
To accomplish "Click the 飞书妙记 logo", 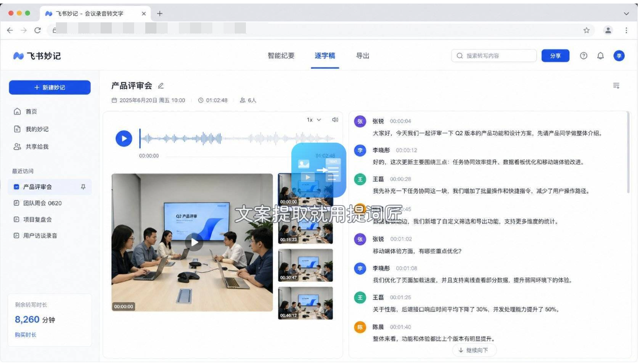I will (36, 56).
